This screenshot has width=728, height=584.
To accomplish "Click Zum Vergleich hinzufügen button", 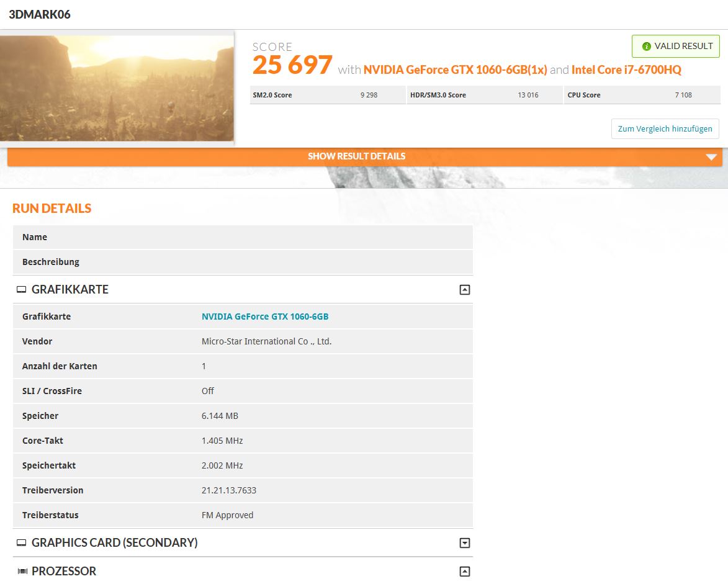I will [665, 129].
